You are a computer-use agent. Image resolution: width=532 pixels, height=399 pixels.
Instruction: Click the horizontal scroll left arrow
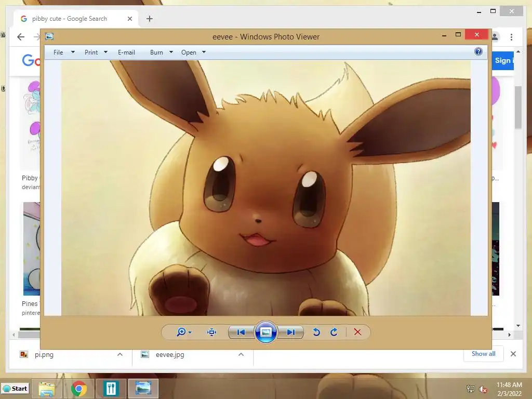coord(14,335)
